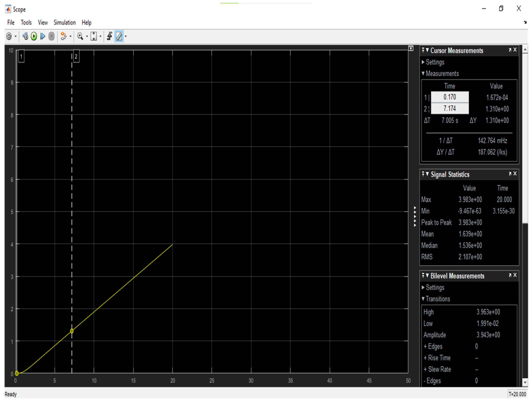
Task: Click the maximize axes icon above plot
Action: tap(411, 48)
